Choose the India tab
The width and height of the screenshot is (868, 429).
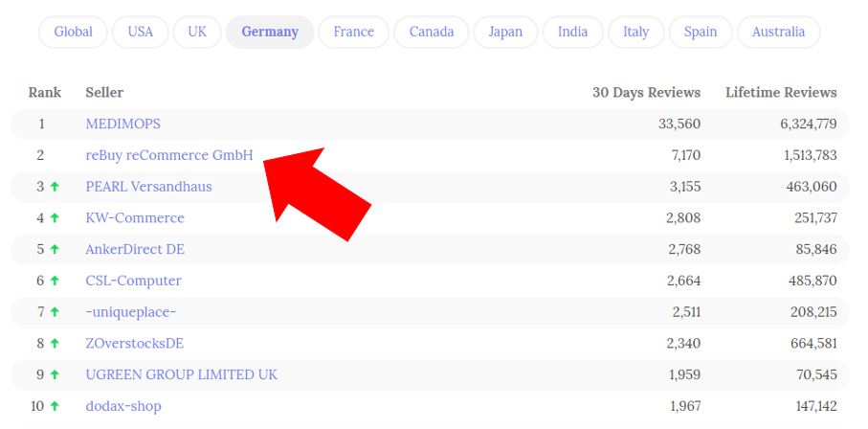tap(572, 32)
